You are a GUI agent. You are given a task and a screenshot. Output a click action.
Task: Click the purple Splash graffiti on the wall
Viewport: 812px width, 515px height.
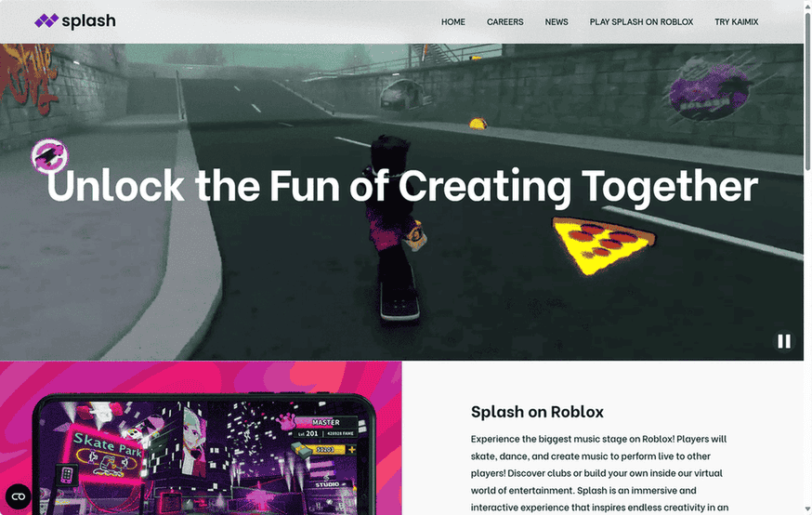[709, 93]
